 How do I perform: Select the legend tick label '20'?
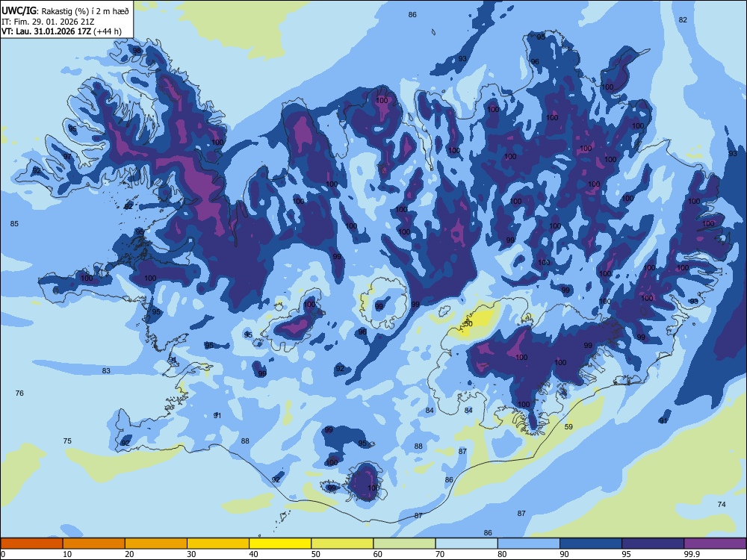pyautogui.click(x=129, y=554)
